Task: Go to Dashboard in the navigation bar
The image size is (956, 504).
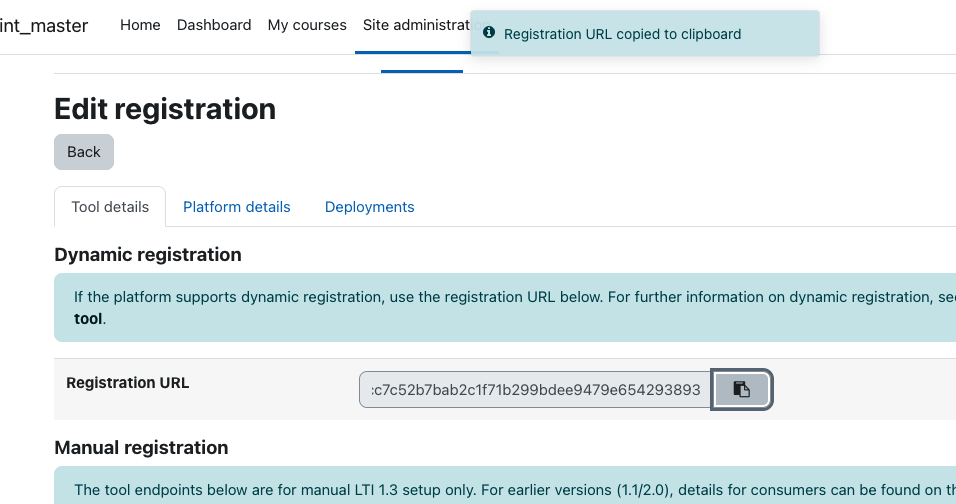Action: (214, 25)
